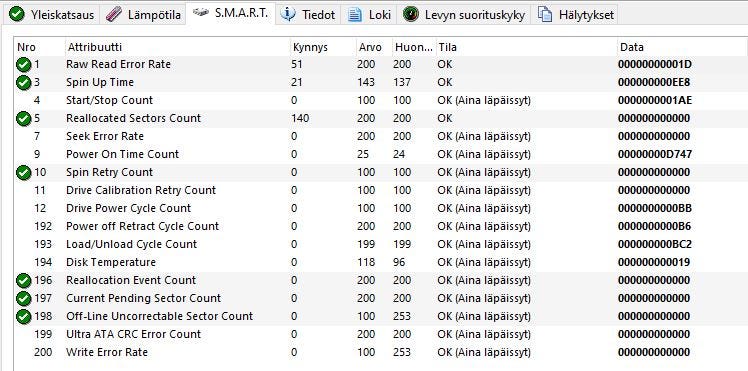
Task: Select the Reallocated Sectors Count attribute
Action: pyautogui.click(x=134, y=118)
